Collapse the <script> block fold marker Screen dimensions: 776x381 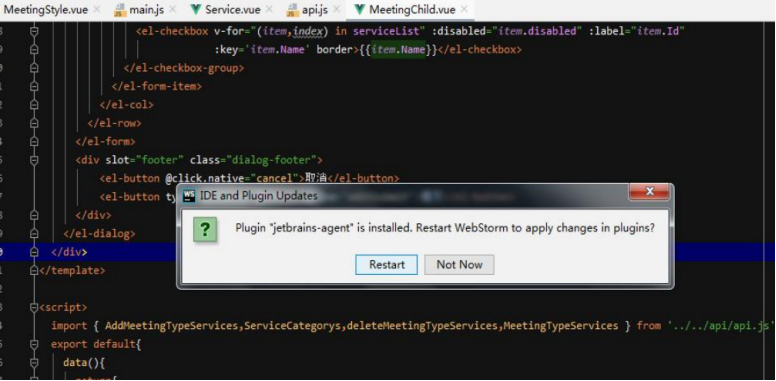(x=34, y=307)
